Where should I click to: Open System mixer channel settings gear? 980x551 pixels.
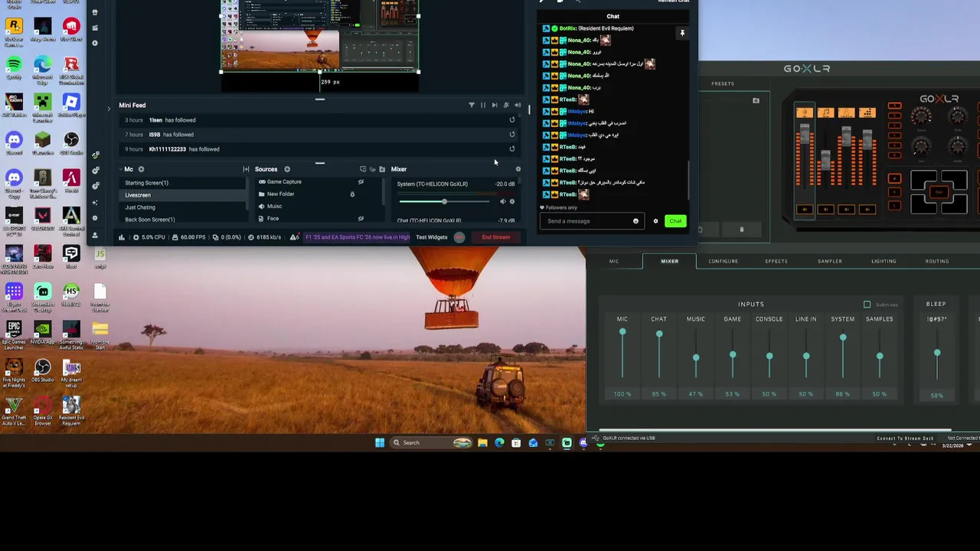point(512,202)
